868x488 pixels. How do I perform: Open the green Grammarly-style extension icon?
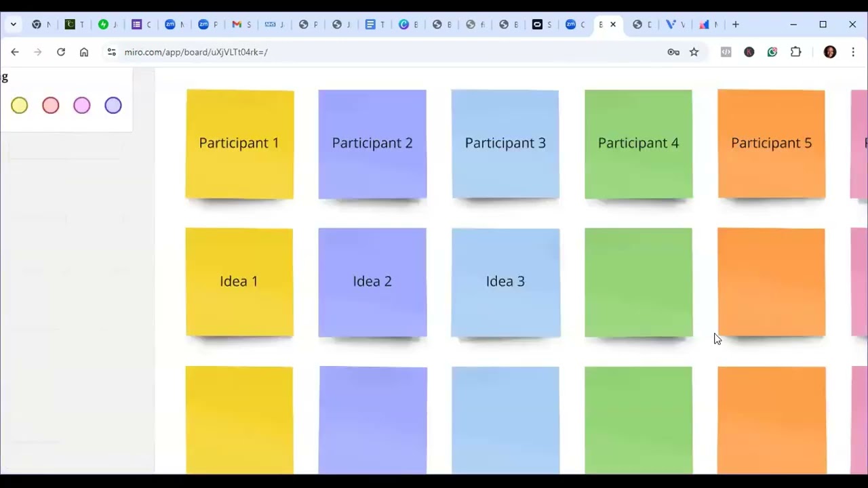coord(772,52)
